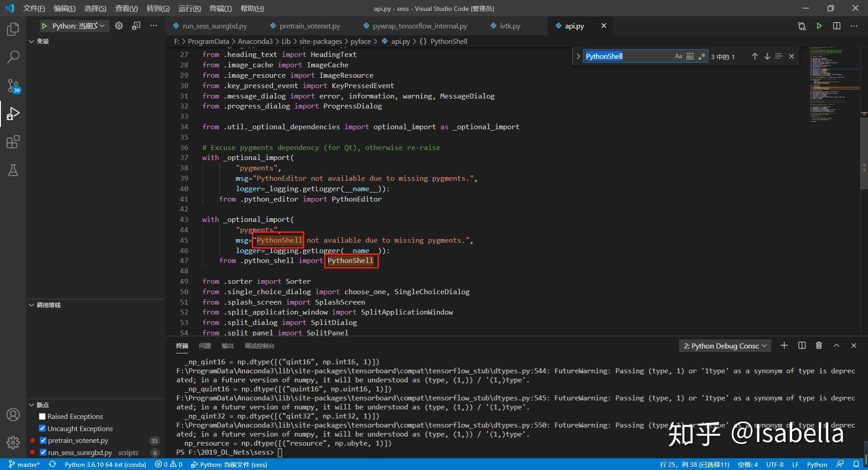Open Source Control view with 39 badge
The width and height of the screenshot is (868, 470).
(13, 85)
